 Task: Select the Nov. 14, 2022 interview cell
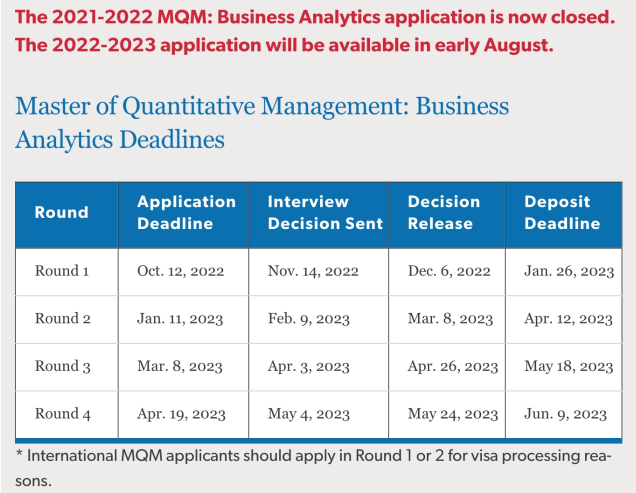click(313, 271)
